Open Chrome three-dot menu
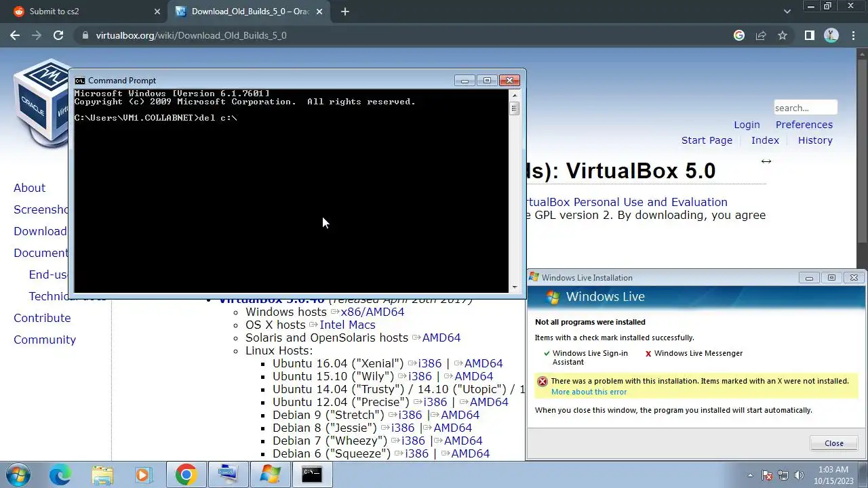The width and height of the screenshot is (868, 488). (854, 35)
